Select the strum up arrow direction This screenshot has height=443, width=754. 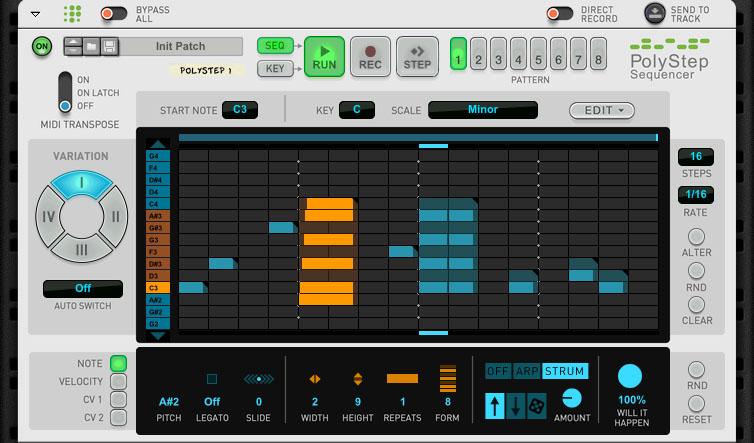click(494, 405)
